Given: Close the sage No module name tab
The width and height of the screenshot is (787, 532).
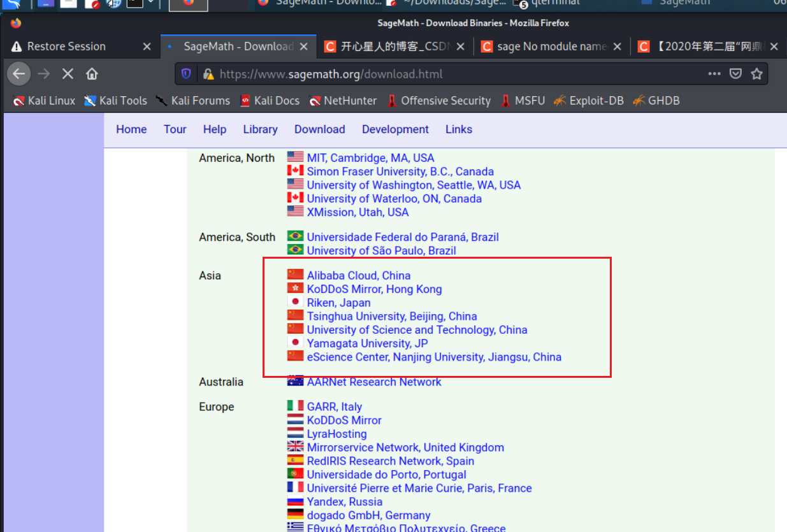Looking at the screenshot, I should 617,47.
